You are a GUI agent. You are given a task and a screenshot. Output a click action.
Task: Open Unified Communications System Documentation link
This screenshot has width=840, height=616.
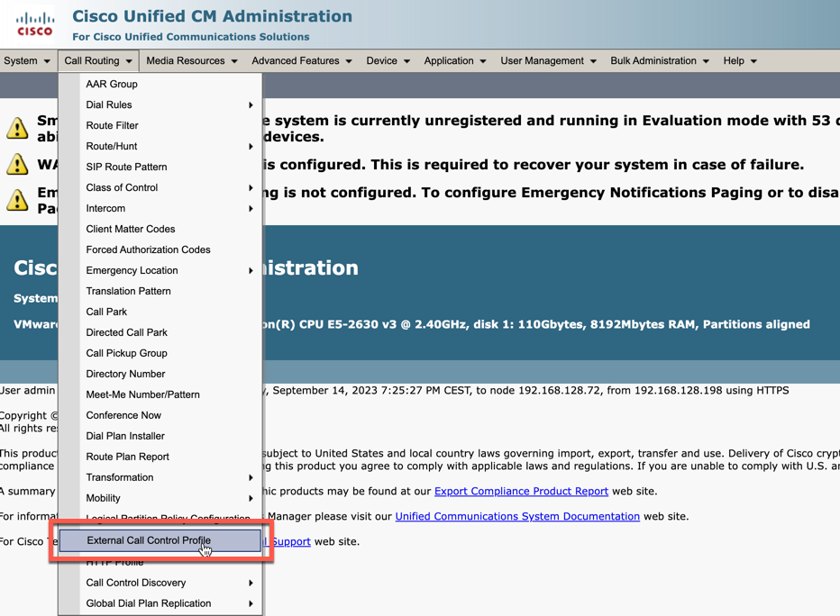517,517
